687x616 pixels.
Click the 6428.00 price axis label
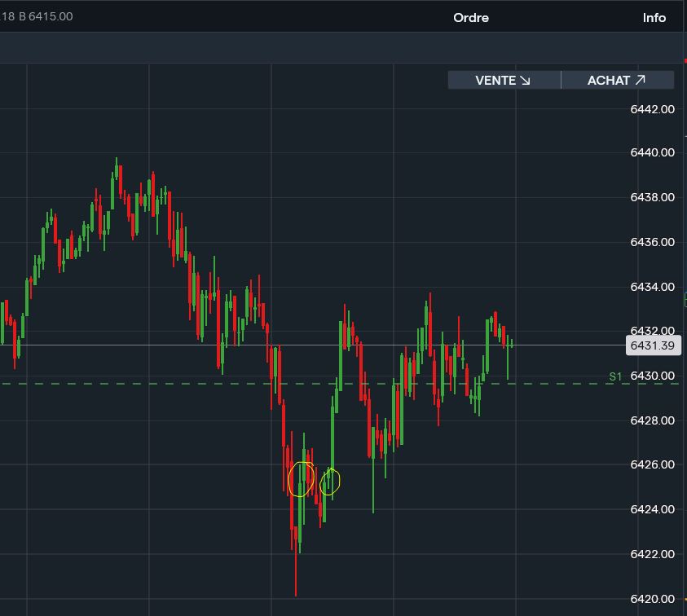pos(652,420)
